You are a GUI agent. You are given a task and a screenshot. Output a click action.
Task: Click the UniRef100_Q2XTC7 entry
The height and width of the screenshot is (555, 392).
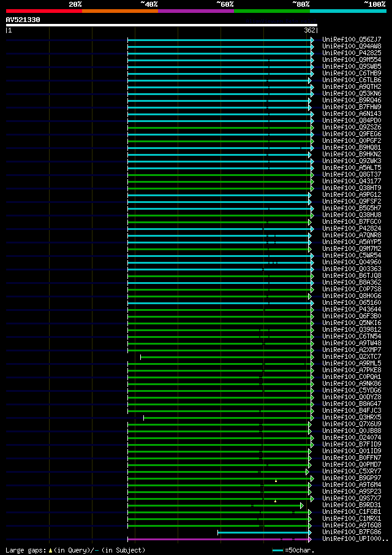pyautogui.click(x=352, y=357)
